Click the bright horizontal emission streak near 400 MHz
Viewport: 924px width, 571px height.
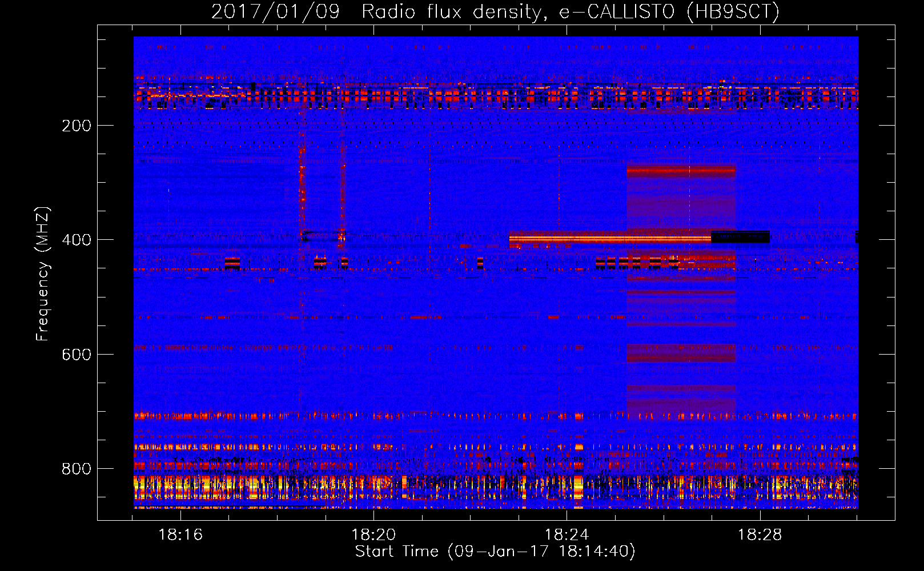(610, 238)
